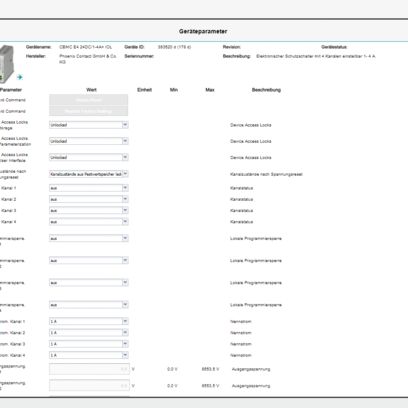Click the Seriennummer label

(139, 56)
